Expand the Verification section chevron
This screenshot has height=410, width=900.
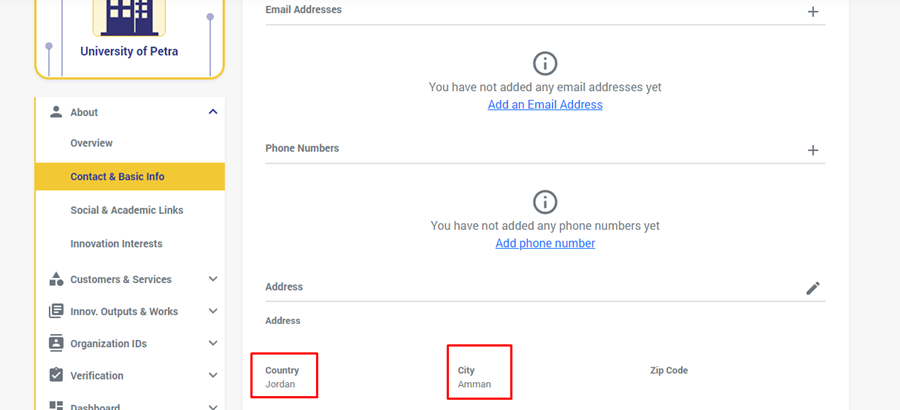coord(213,375)
